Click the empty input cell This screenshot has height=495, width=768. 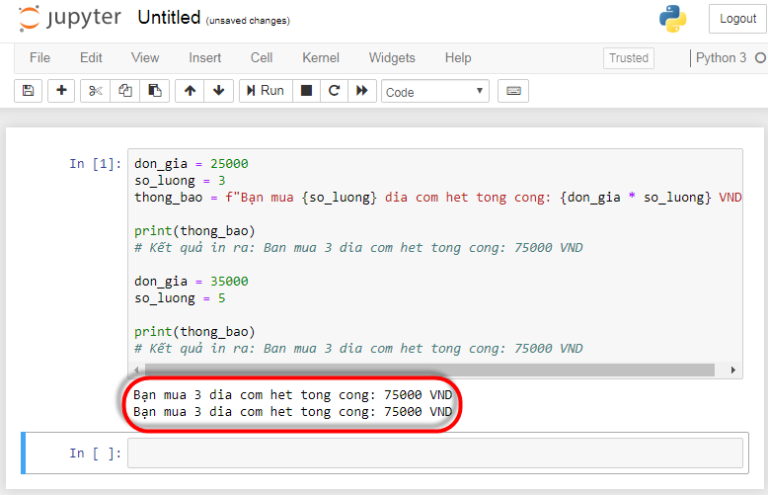[x=435, y=453]
